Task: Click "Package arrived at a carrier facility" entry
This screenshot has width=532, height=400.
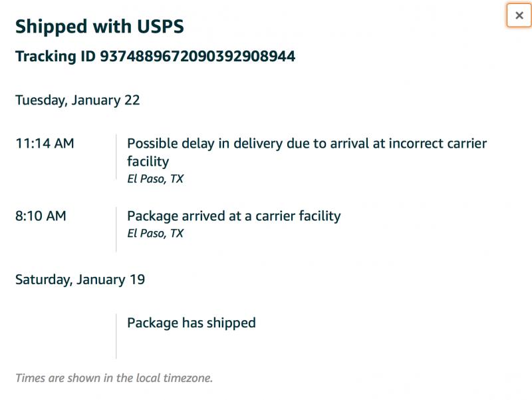Action: pyautogui.click(x=233, y=216)
